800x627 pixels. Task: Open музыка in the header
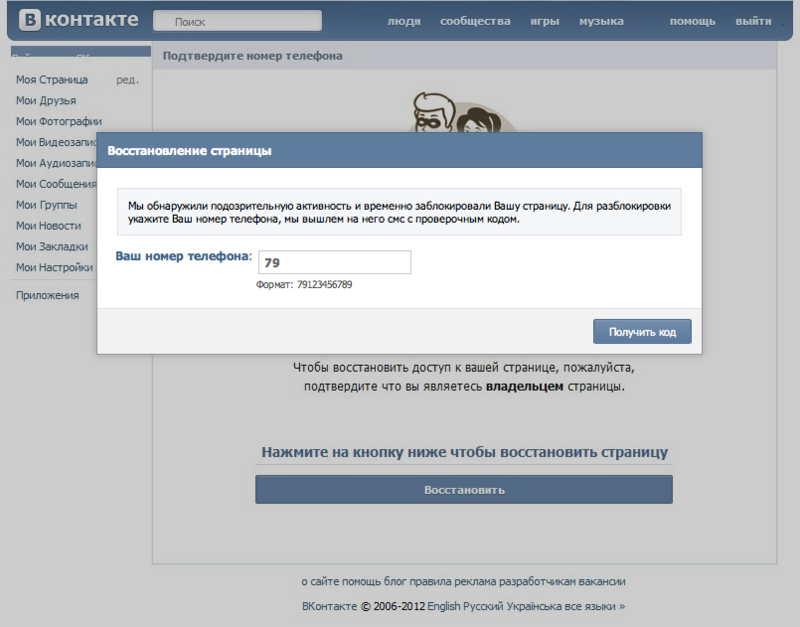601,21
